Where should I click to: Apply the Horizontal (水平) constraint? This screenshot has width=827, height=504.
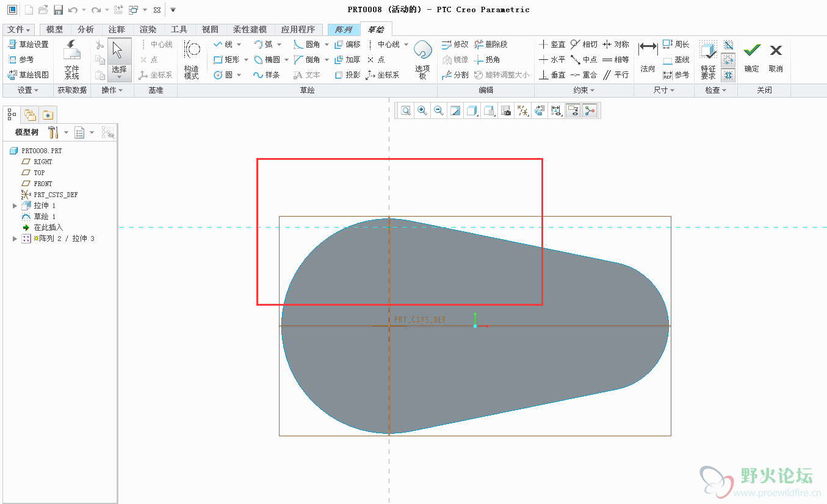pyautogui.click(x=552, y=60)
